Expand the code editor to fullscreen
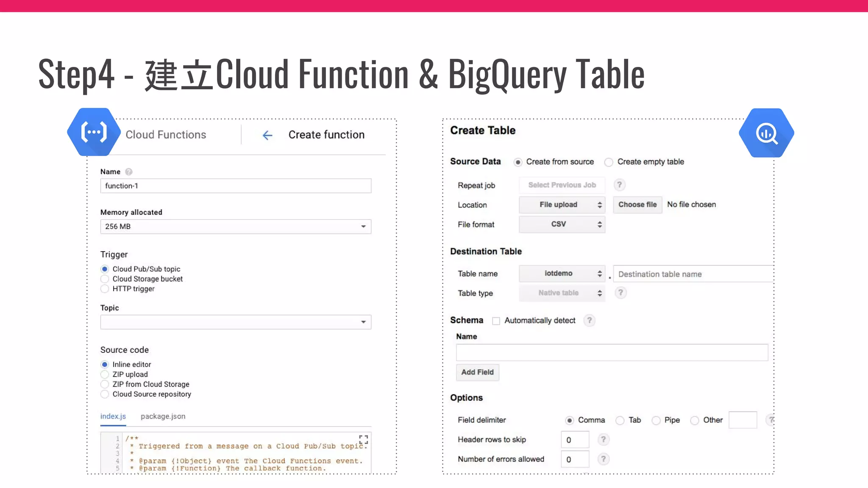This screenshot has width=868, height=488. [363, 439]
